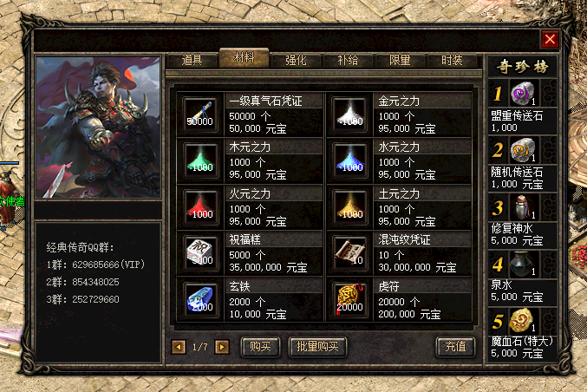The image size is (587, 392).
Task: Select the 一级真气石凭证 scroll item icon
Action: (x=200, y=114)
